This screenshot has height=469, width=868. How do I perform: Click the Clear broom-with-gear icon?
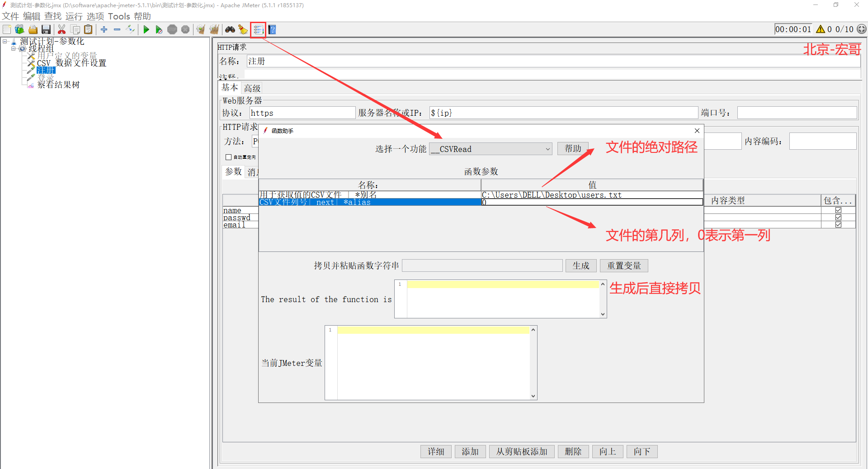[201, 29]
